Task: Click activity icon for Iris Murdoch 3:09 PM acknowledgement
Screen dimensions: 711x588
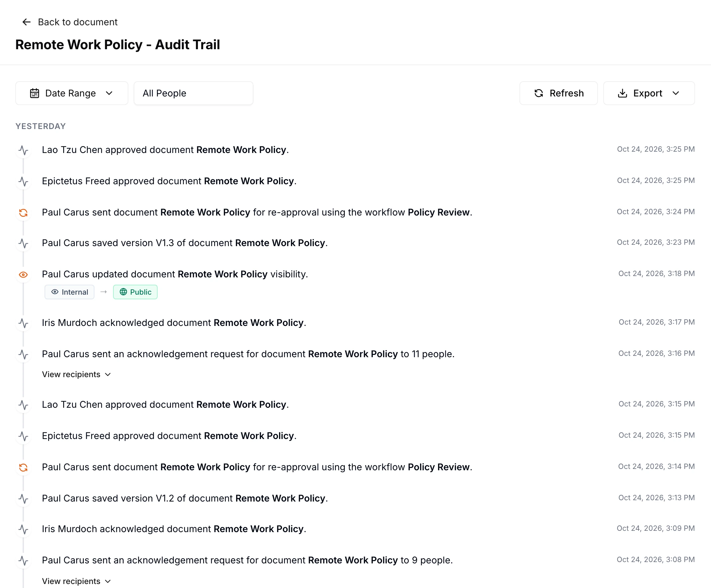Action: pyautogui.click(x=23, y=529)
